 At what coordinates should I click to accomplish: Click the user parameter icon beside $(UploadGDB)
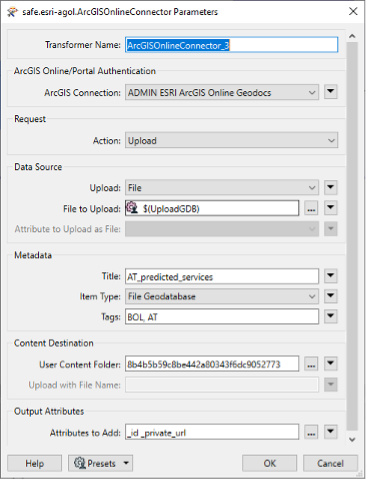point(132,208)
